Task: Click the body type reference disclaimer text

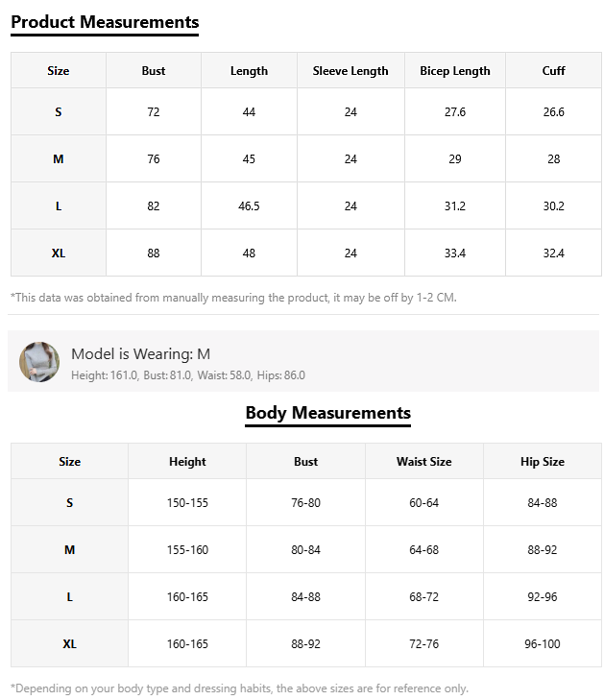Action: (x=239, y=688)
